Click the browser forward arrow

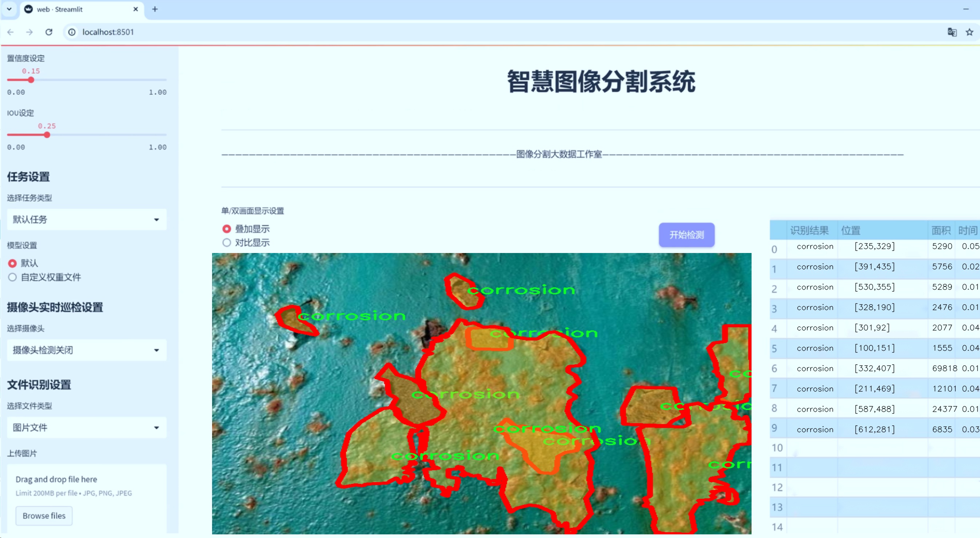tap(29, 32)
